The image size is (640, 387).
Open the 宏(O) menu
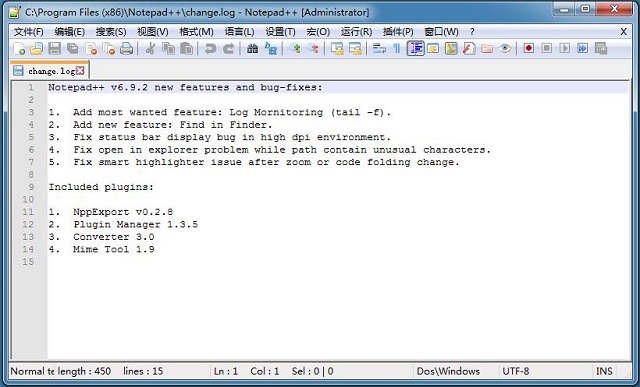pyautogui.click(x=318, y=31)
